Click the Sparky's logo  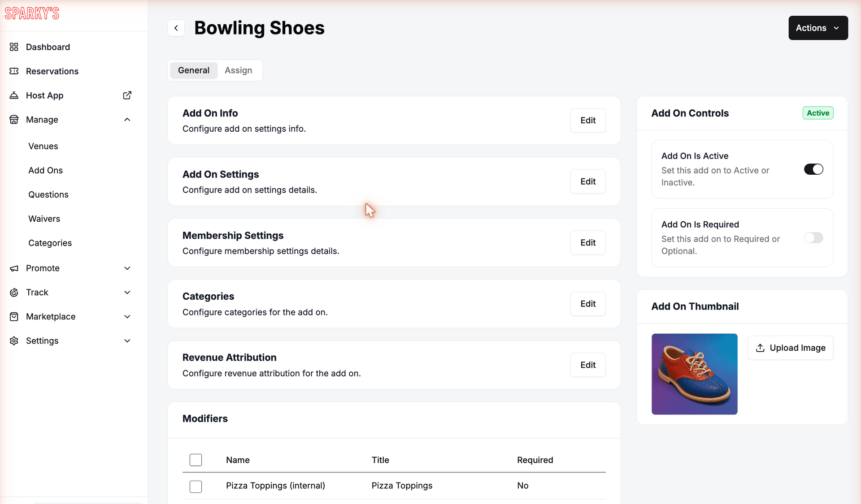[32, 13]
